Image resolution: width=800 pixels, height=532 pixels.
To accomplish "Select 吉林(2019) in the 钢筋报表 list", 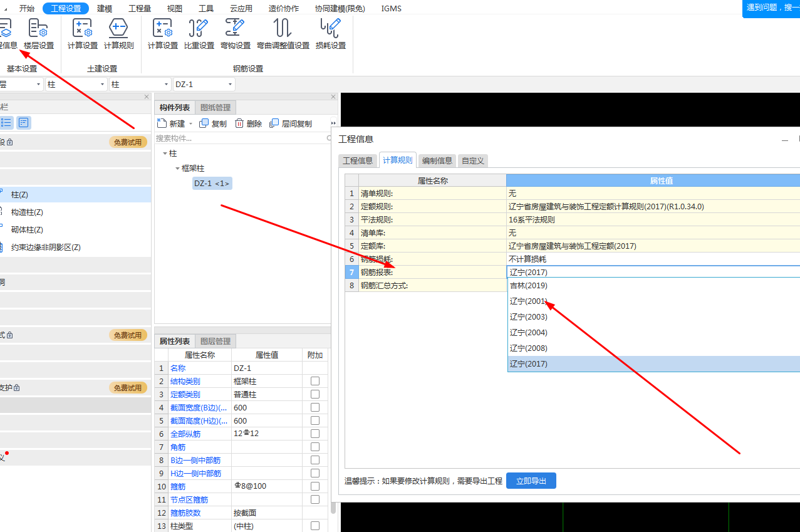I will click(653, 285).
